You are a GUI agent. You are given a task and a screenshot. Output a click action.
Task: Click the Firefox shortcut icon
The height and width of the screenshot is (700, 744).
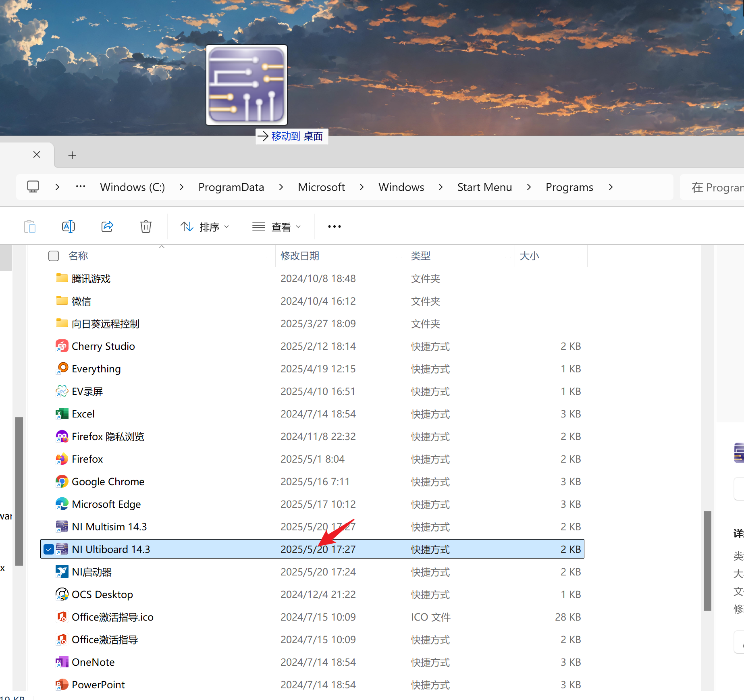62,459
